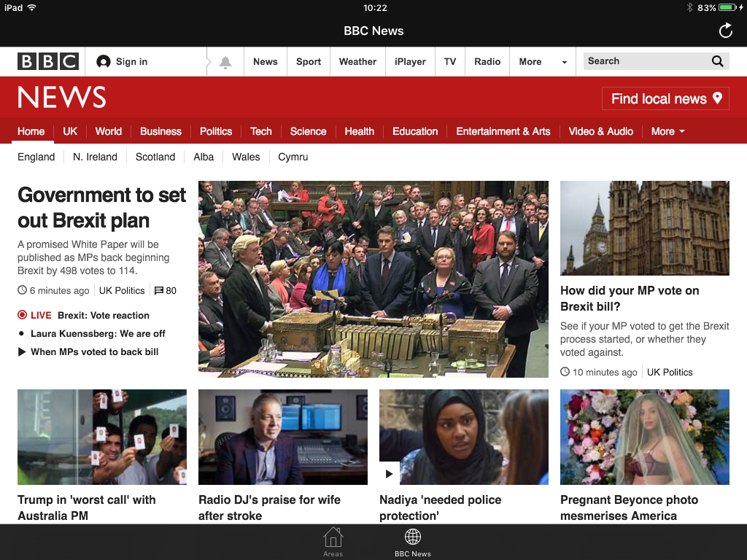Open 'How did your MP vote on Brexit bill?'

(630, 298)
